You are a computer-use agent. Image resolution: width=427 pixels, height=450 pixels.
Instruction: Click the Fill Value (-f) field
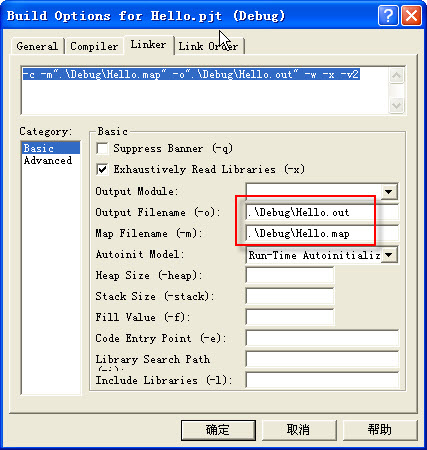coord(290,317)
